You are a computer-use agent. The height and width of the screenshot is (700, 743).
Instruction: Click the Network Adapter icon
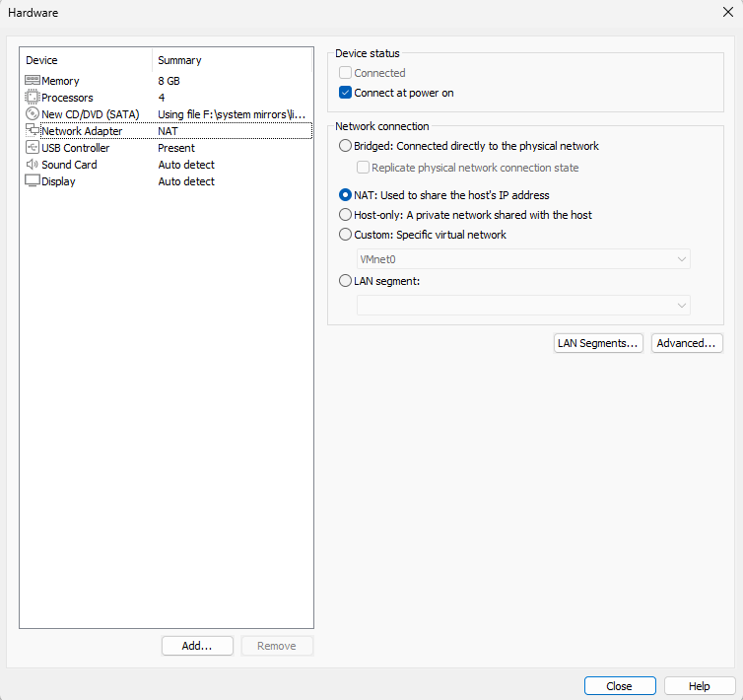[33, 130]
